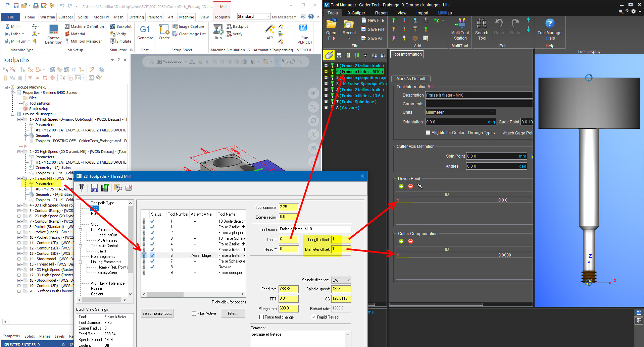Click Feed rate field 788.64

point(289,289)
